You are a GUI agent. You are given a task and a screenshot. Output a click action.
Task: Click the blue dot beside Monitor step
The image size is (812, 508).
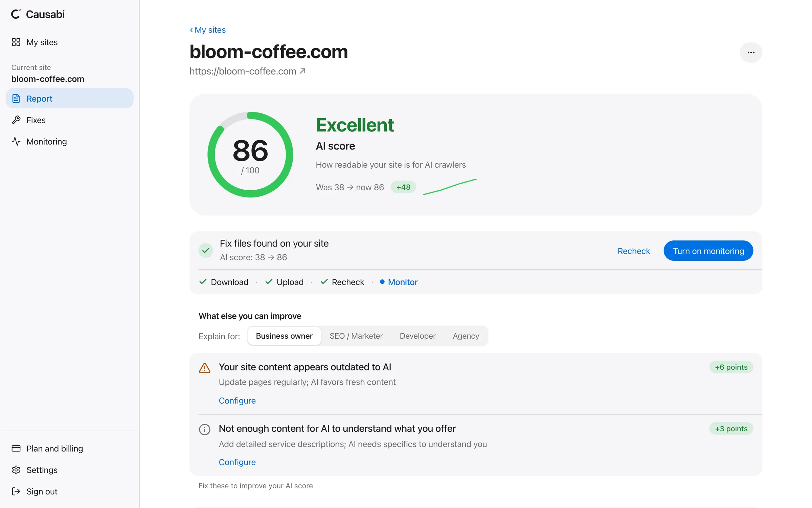[x=382, y=282]
